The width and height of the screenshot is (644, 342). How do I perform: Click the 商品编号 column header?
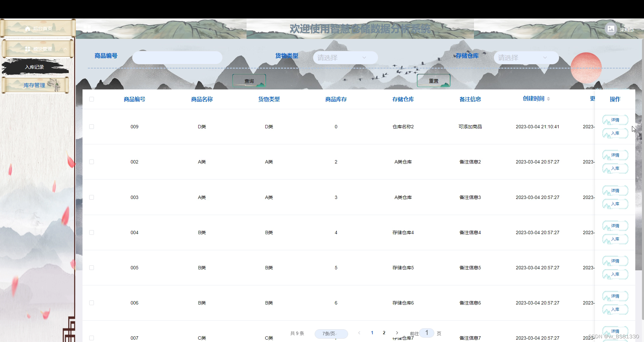pyautogui.click(x=135, y=99)
